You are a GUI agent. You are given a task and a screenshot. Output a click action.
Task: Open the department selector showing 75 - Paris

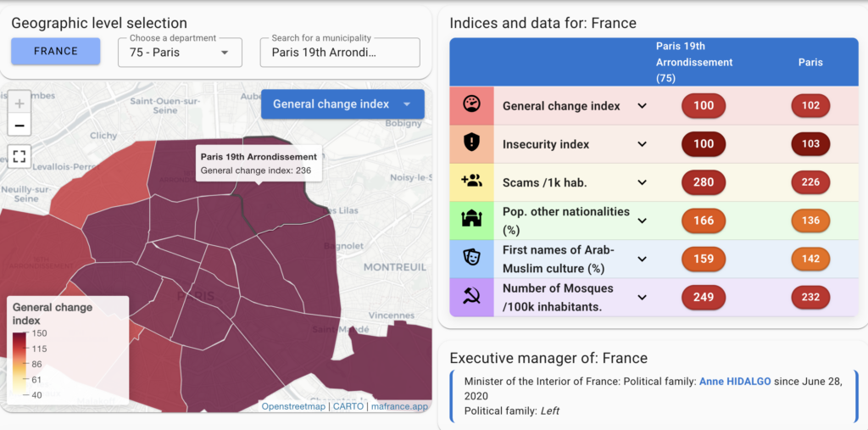tap(180, 53)
